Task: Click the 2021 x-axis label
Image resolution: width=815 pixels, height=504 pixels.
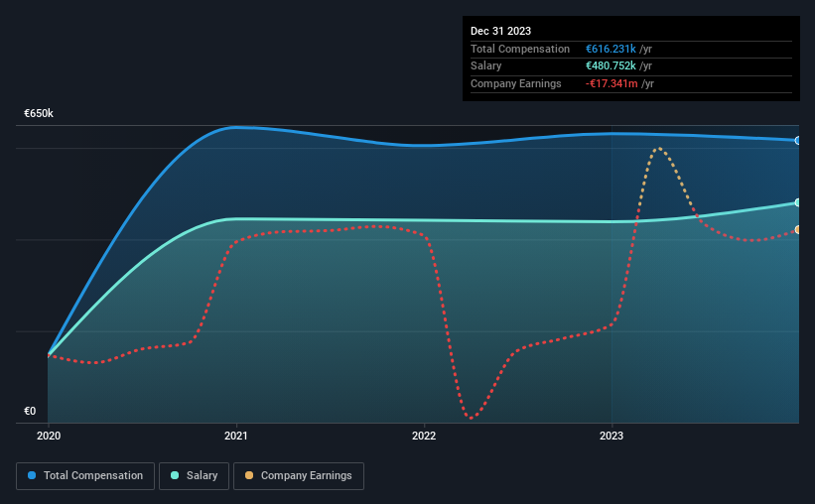Action: [236, 436]
